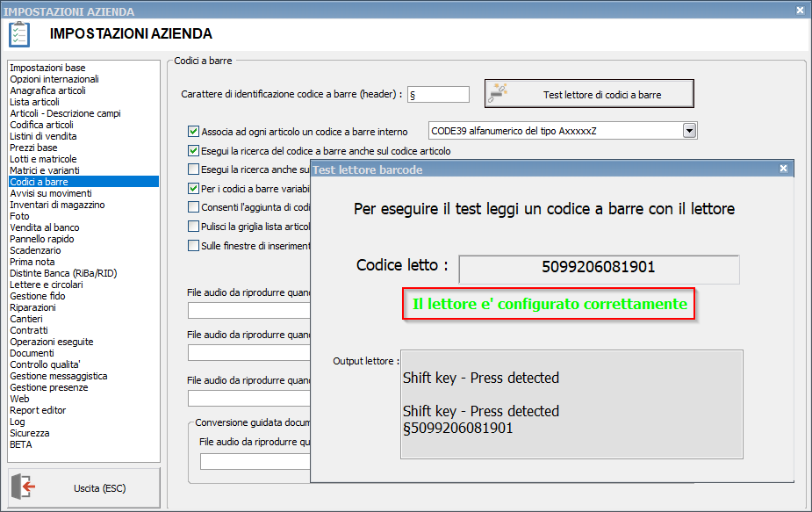Select 'Impostazioni base' in the sidebar
This screenshot has height=512, width=812.
pyautogui.click(x=47, y=68)
